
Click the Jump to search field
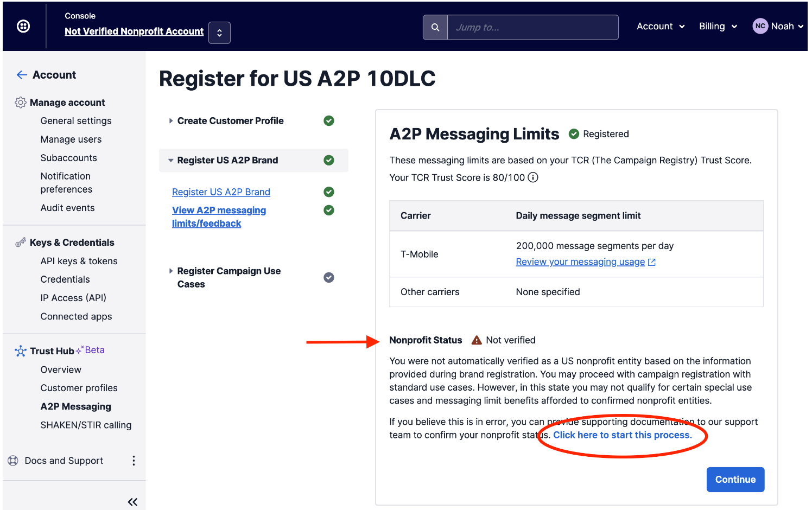click(532, 27)
